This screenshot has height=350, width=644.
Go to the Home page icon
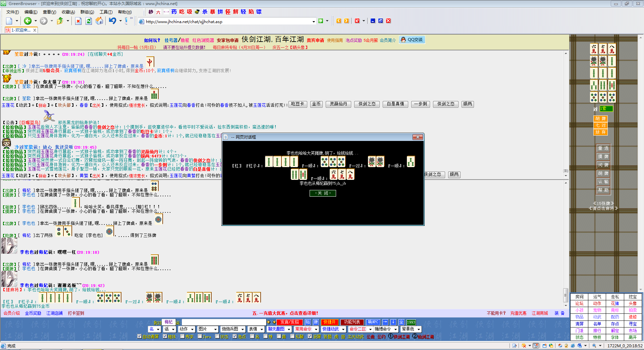(99, 21)
